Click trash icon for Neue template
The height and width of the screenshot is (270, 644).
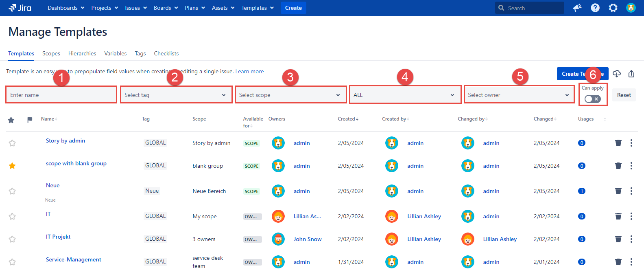coord(618,191)
